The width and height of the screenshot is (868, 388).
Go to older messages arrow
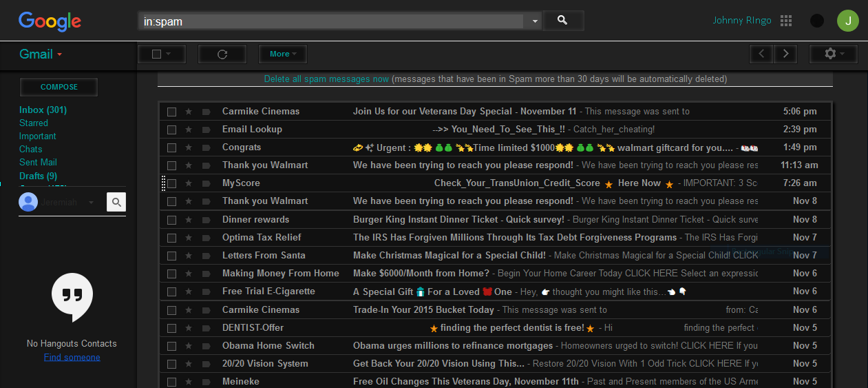(785, 54)
